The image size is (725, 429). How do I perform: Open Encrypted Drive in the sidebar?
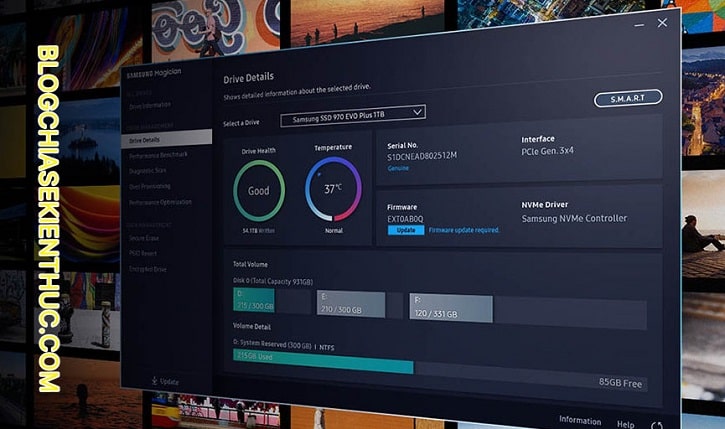click(147, 269)
